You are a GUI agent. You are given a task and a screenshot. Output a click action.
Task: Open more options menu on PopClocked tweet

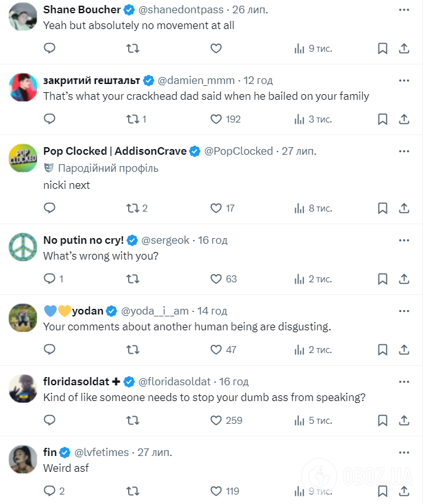pos(404,151)
